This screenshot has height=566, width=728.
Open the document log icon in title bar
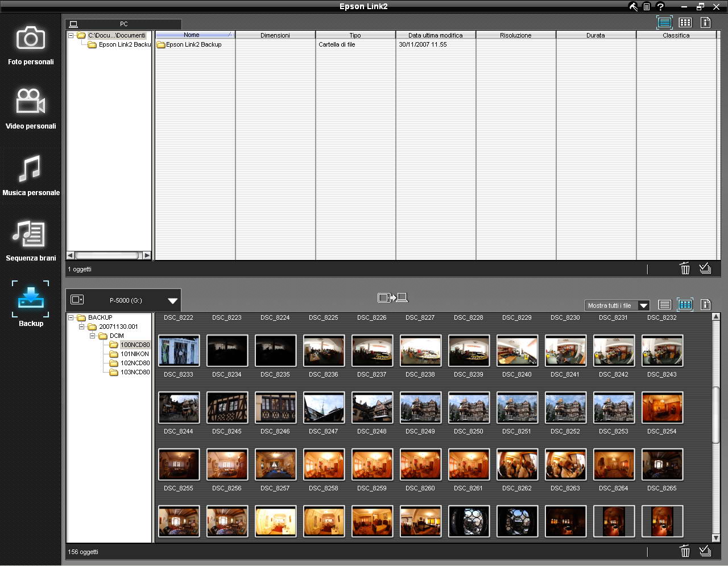click(x=647, y=7)
